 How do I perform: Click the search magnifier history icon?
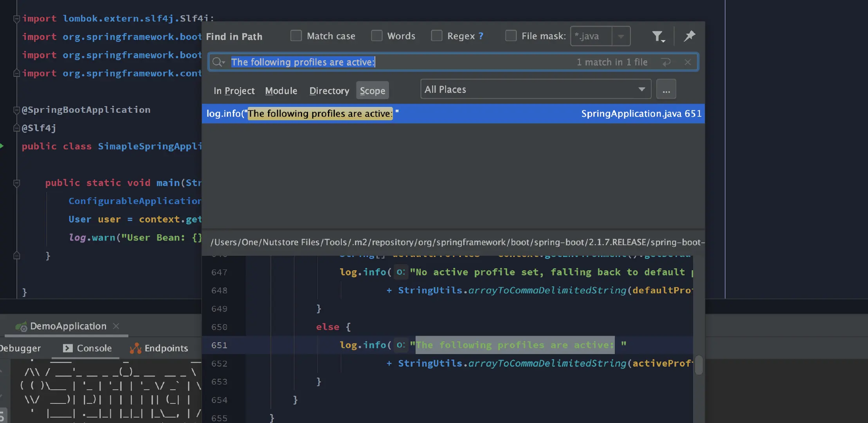218,62
